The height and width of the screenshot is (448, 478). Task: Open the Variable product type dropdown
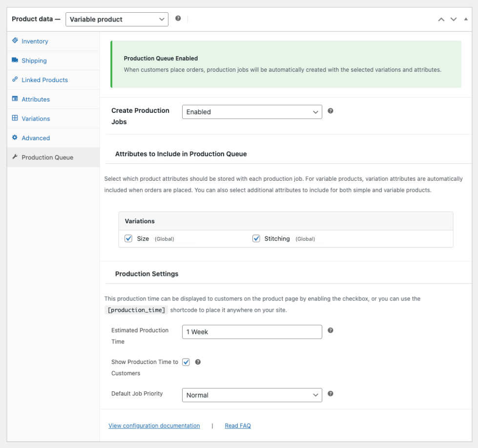pos(117,20)
